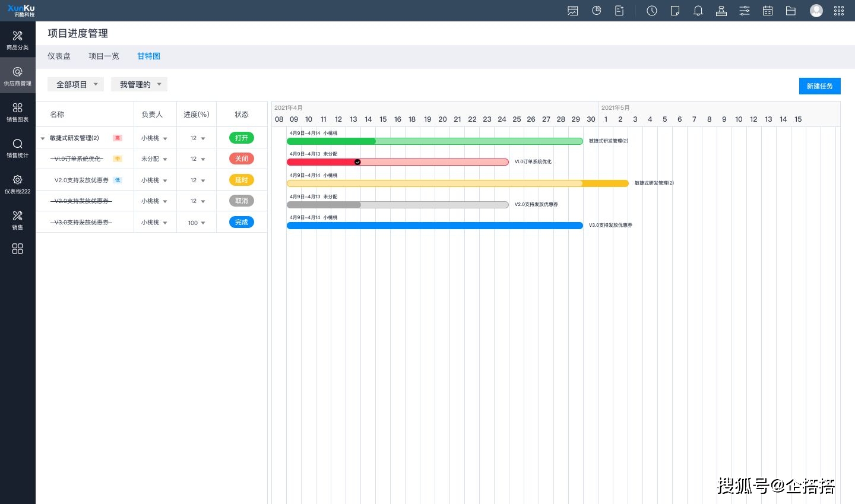855x504 pixels.
Task: Click the stamp approval icon
Action: click(x=721, y=11)
